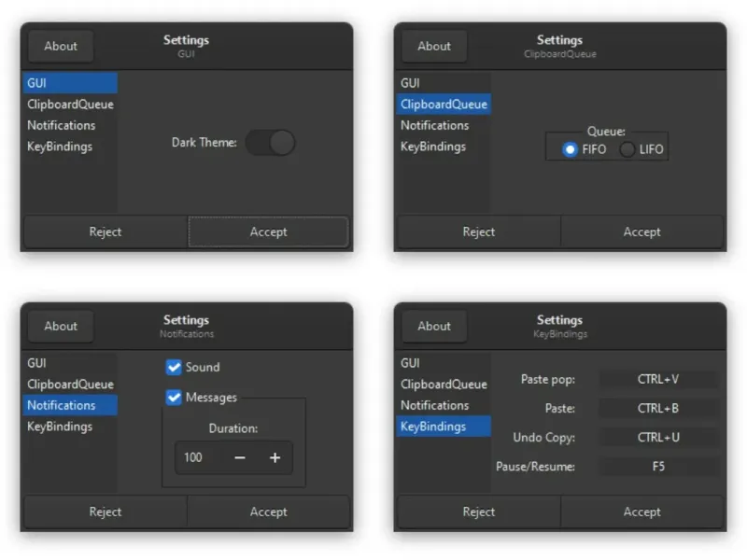The width and height of the screenshot is (747, 560).
Task: Select the highlighted Notifications sidebar entry
Action: coord(70,405)
